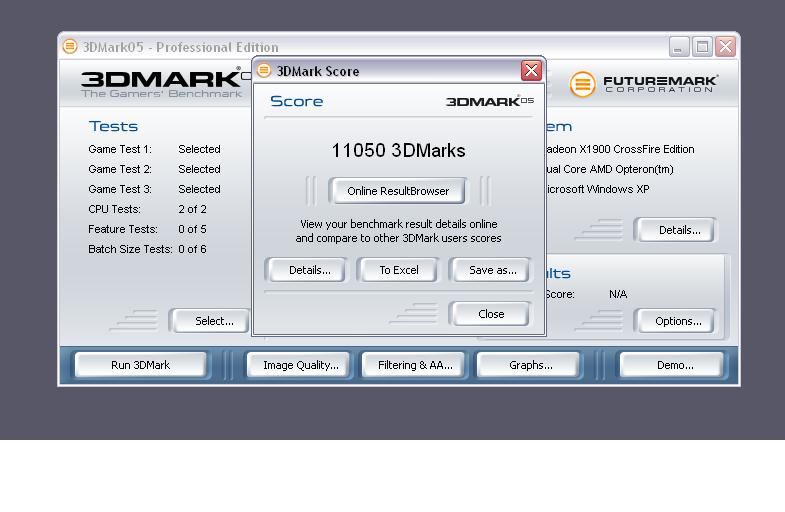Click the '2 of 2' CPU tests value
Image resolution: width=785 pixels, height=512 pixels.
point(192,209)
